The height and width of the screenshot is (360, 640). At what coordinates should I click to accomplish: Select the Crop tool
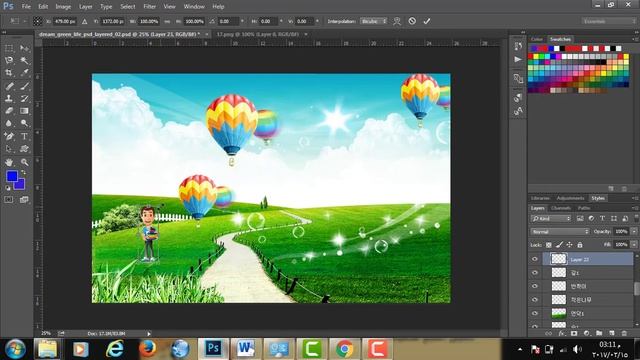(x=9, y=73)
